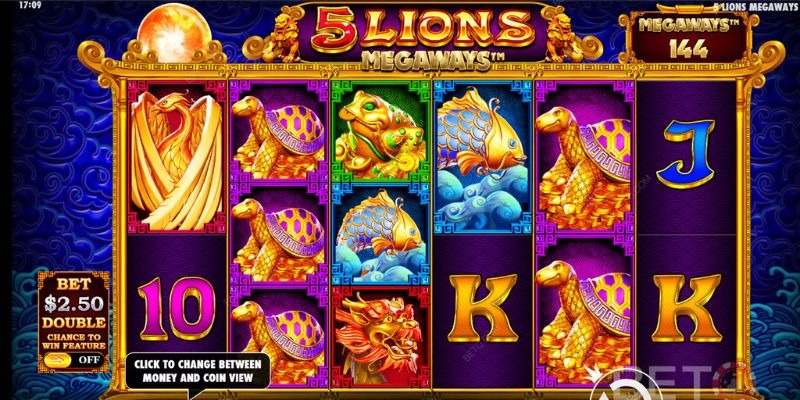Click the middle turtle in the second reel
The image size is (800, 400).
point(279,234)
